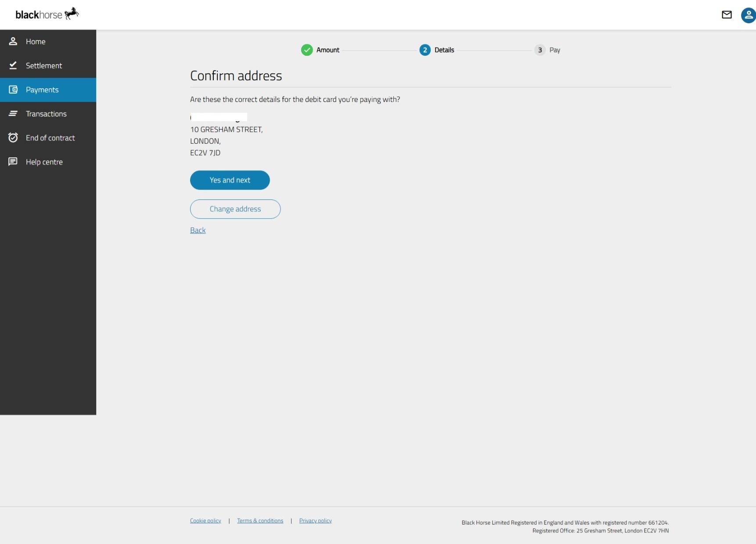This screenshot has height=544, width=756.
Task: Open the Cookie policy link
Action: (205, 521)
